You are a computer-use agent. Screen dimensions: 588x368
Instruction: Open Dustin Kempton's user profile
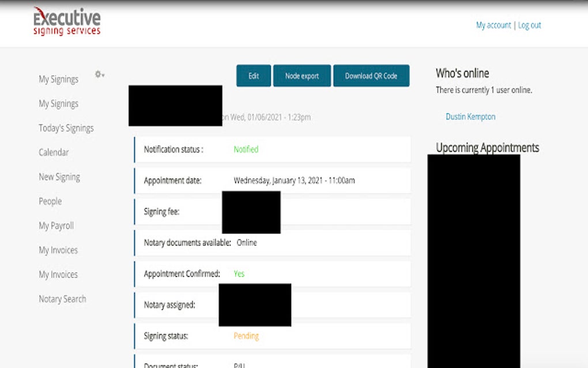tap(470, 117)
